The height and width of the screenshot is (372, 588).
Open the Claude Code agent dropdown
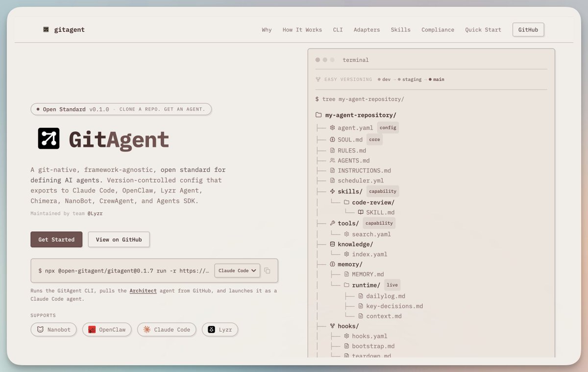pyautogui.click(x=237, y=271)
